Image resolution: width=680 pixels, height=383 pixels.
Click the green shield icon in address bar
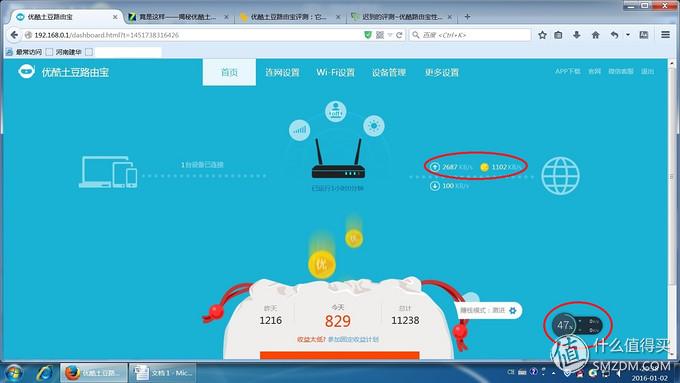(368, 35)
